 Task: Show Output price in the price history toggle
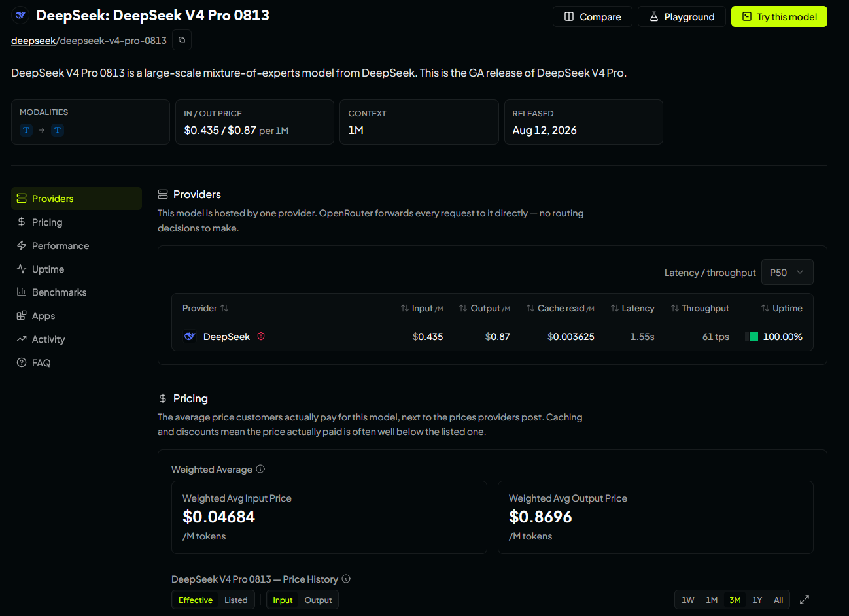point(318,600)
